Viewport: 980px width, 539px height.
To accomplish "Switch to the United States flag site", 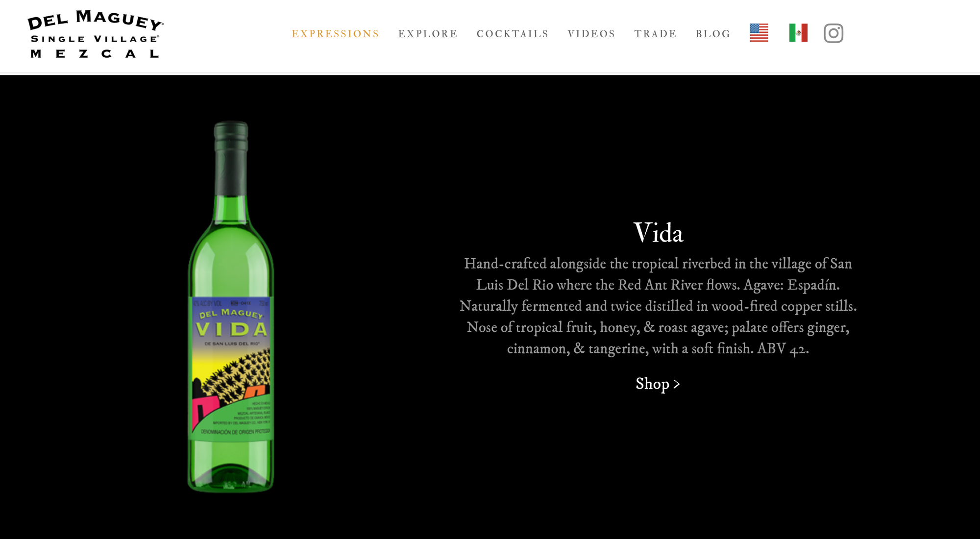I will (759, 33).
